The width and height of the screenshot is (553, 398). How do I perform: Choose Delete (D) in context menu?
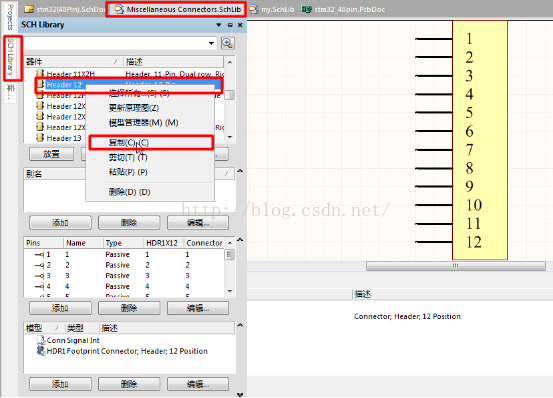(129, 192)
